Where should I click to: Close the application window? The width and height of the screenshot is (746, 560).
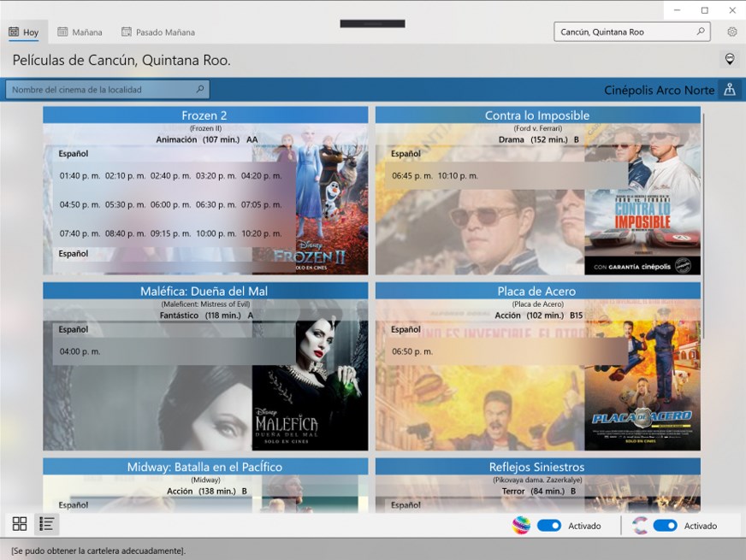[732, 10]
